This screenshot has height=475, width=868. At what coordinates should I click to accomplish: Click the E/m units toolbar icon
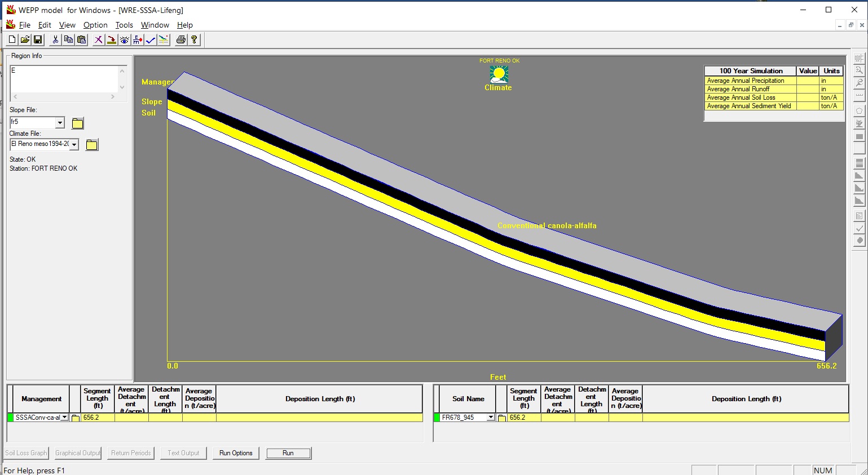coord(138,39)
